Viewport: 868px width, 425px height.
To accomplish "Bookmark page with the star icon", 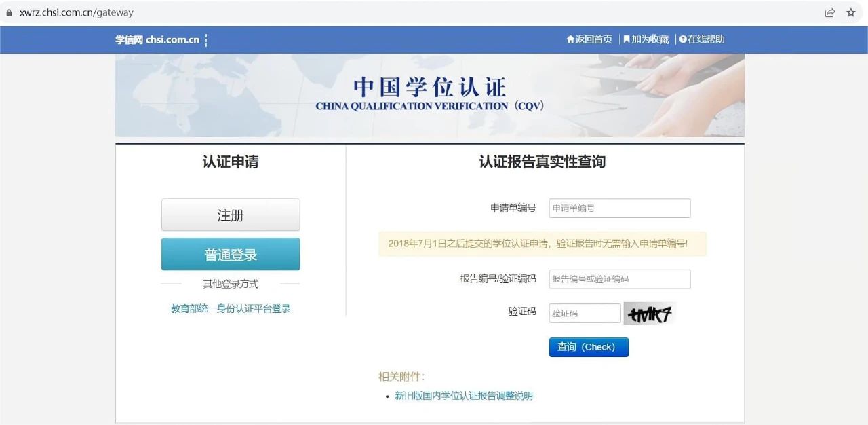I will coord(851,12).
